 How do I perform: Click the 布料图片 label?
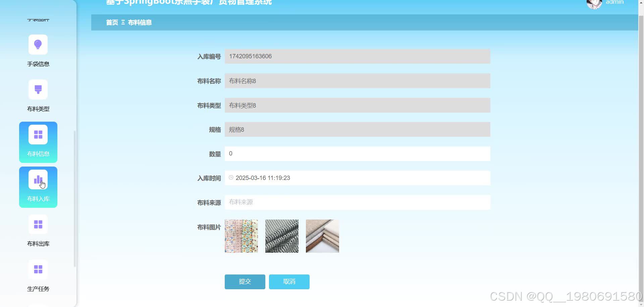coord(209,227)
